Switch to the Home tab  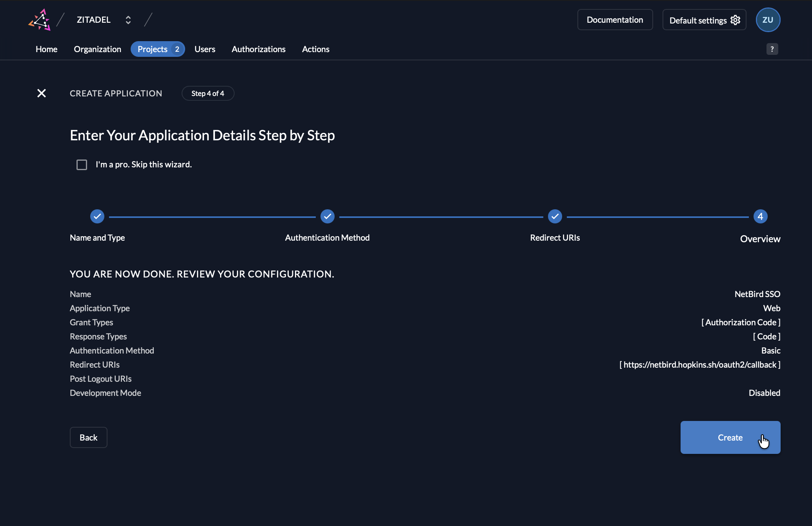point(46,49)
